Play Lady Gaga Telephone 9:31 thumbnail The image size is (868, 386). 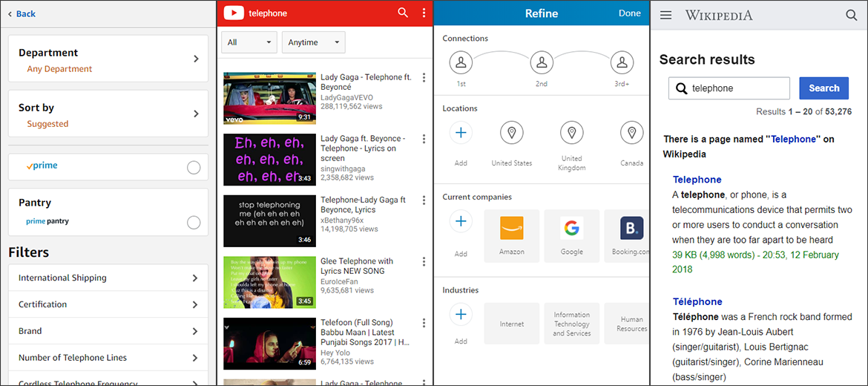pyautogui.click(x=269, y=98)
